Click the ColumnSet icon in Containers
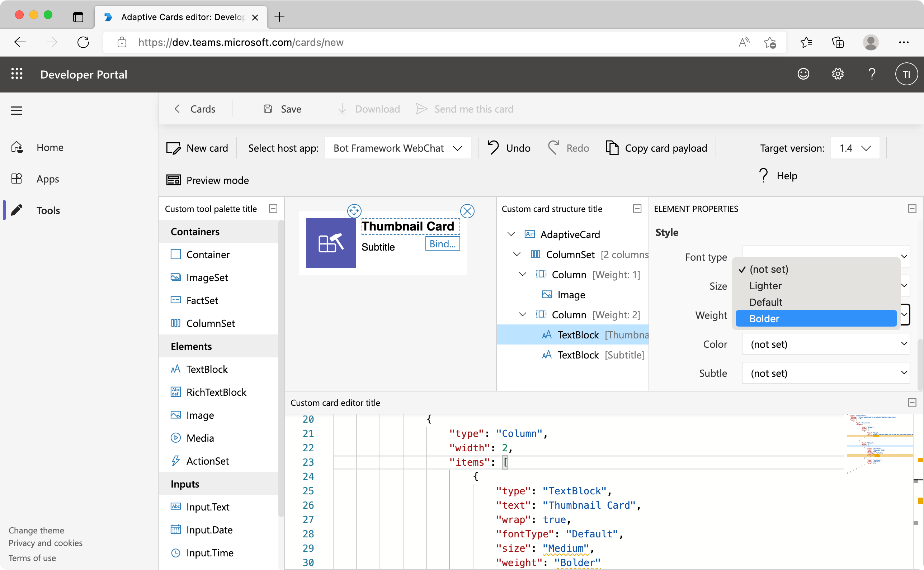 coord(176,323)
